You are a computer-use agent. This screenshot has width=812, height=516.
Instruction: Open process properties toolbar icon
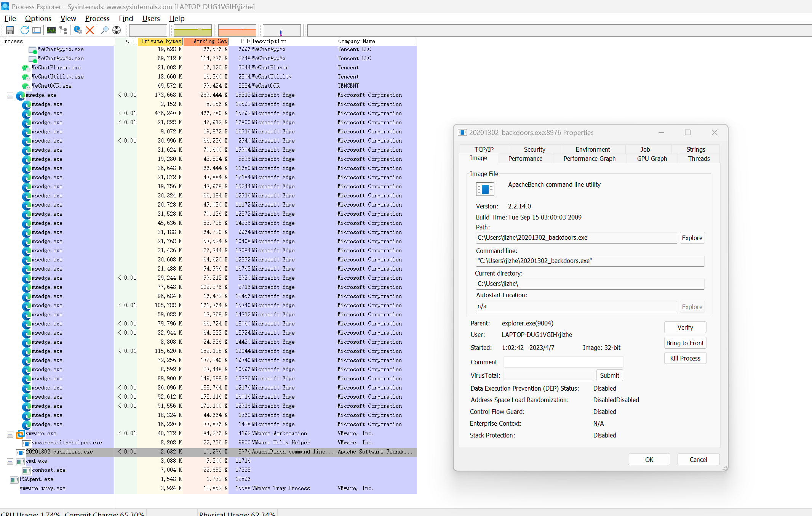coord(78,30)
